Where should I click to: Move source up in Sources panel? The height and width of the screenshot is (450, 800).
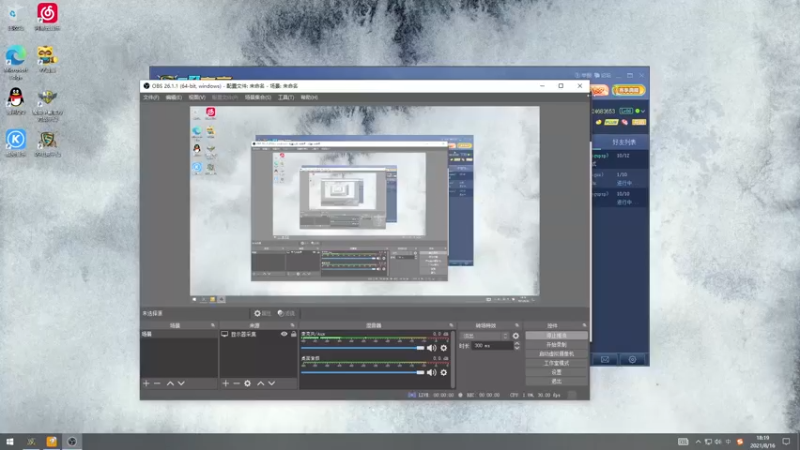(x=261, y=383)
